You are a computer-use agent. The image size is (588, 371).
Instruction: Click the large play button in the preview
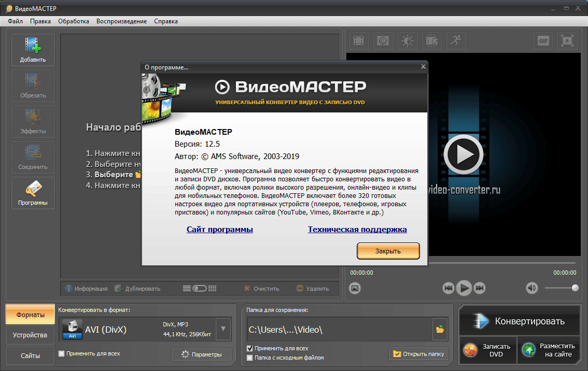[x=464, y=154]
